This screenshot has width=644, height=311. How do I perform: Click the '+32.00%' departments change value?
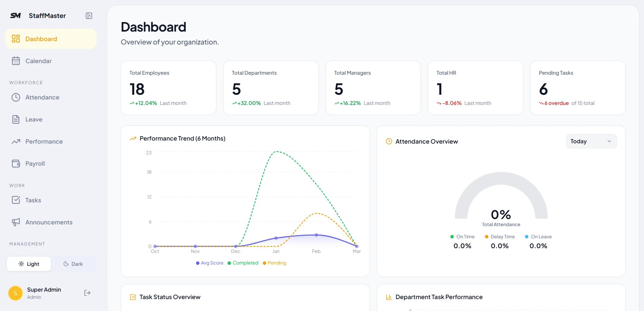(x=249, y=103)
